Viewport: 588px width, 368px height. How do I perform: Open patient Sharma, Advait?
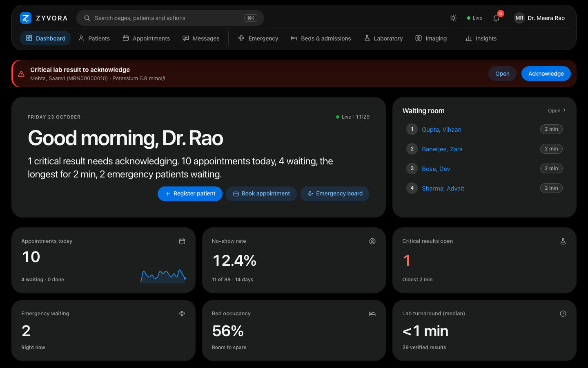click(x=443, y=188)
